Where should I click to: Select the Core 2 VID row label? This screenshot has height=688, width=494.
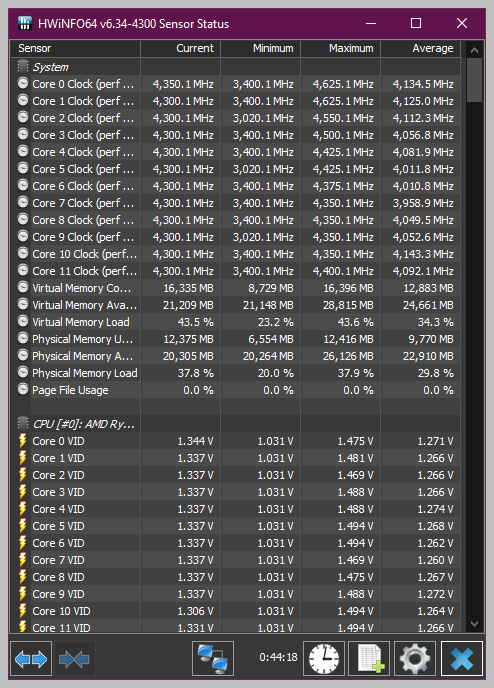pos(58,475)
